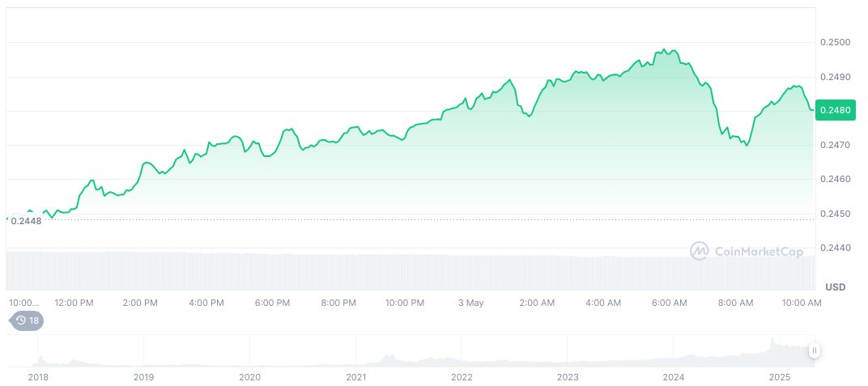The height and width of the screenshot is (386, 868).
Task: Click the USD currency label
Action: (835, 287)
